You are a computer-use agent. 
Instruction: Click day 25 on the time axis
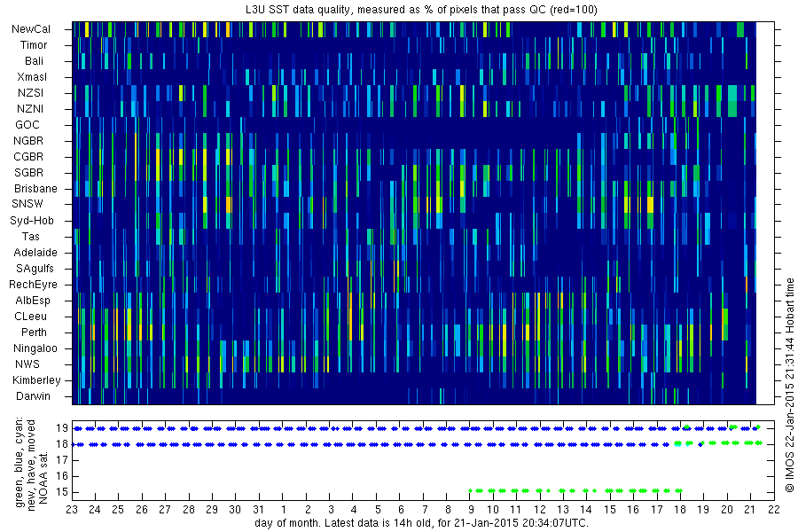click(118, 509)
